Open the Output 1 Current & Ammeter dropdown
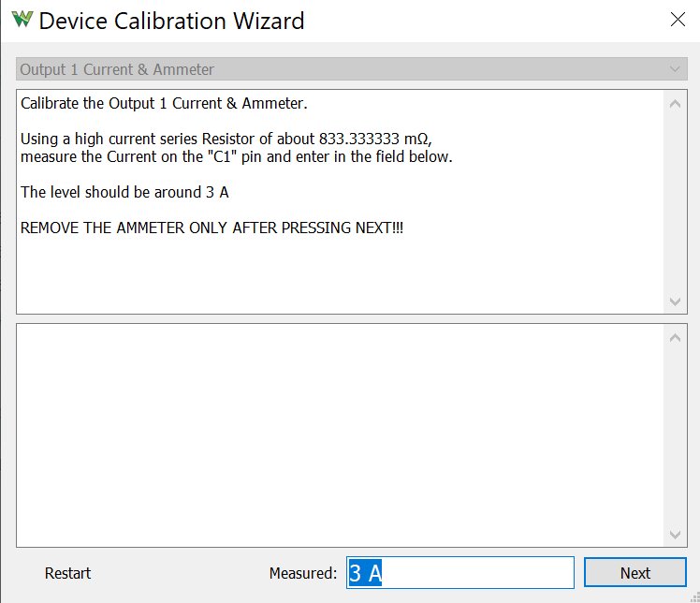Viewport: 700px width, 603px height. [x=351, y=69]
